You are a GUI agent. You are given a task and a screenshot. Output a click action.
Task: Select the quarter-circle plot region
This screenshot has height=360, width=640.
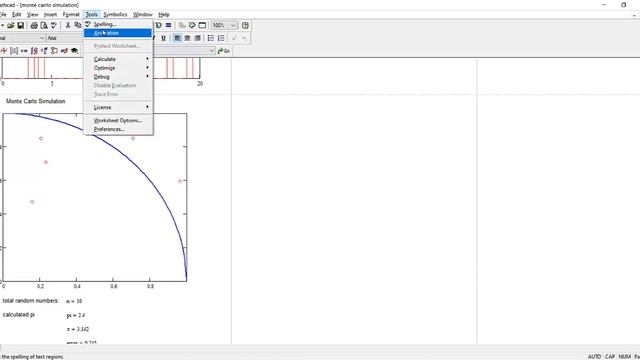tap(95, 198)
